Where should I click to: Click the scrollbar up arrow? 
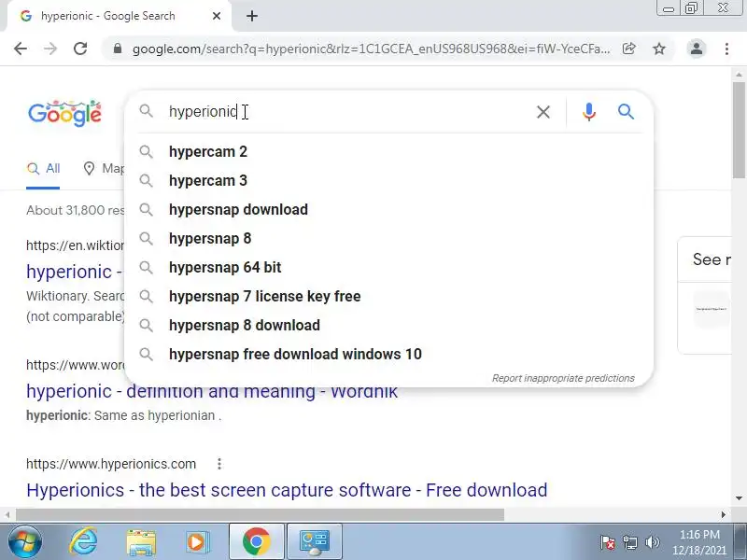[739, 75]
